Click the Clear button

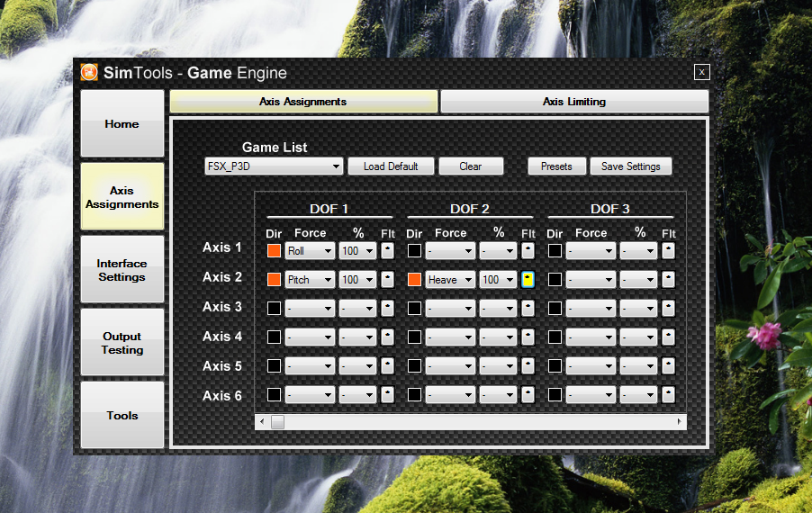click(x=471, y=166)
